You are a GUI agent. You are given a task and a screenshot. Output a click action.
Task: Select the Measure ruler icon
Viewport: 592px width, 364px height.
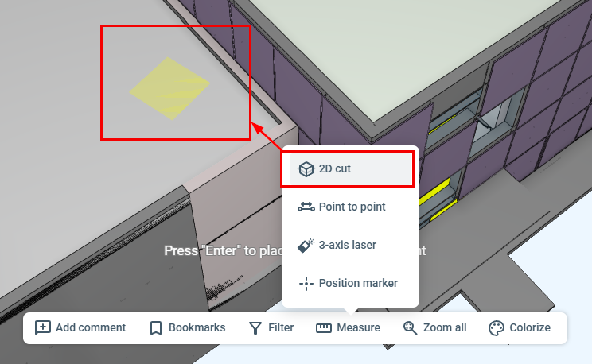pyautogui.click(x=324, y=327)
